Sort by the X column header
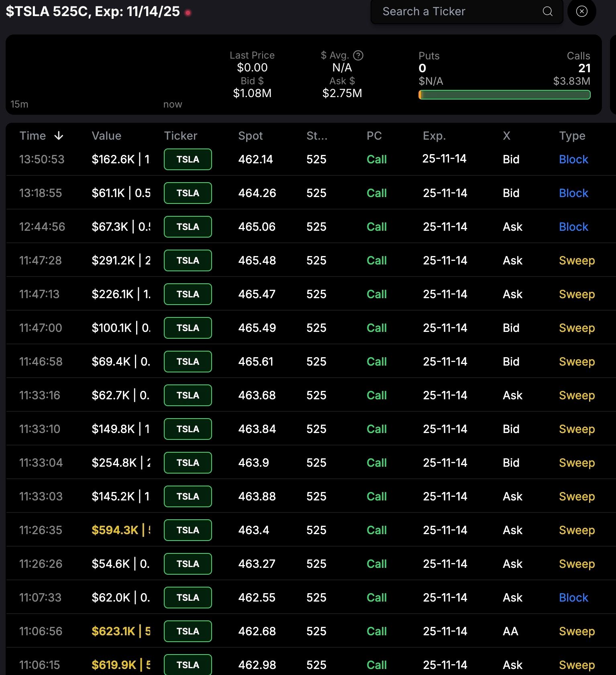 point(507,136)
